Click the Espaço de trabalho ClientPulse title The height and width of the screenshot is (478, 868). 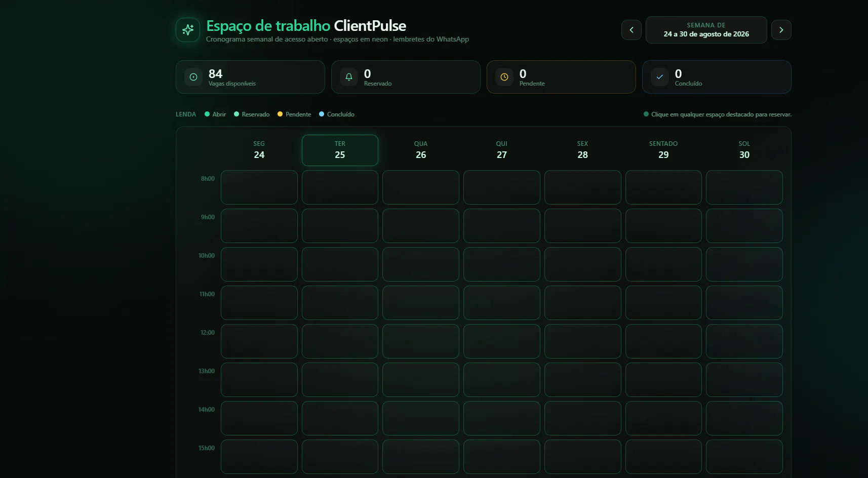pyautogui.click(x=306, y=26)
